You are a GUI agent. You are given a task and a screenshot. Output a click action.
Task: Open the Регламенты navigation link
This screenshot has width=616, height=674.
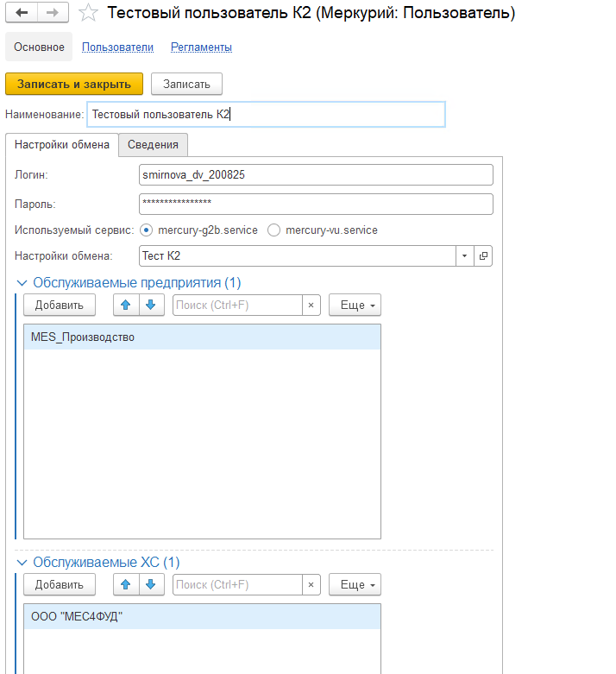pos(201,47)
